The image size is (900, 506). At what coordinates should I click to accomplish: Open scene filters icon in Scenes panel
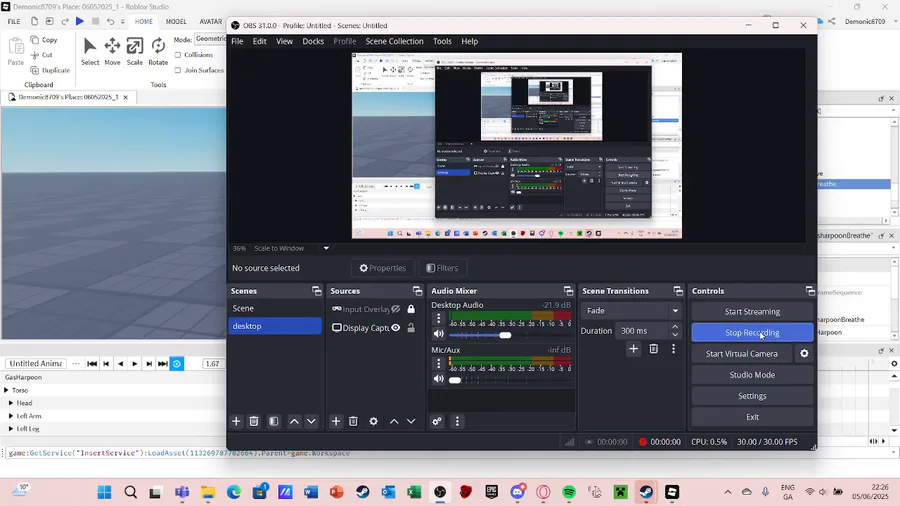(274, 421)
